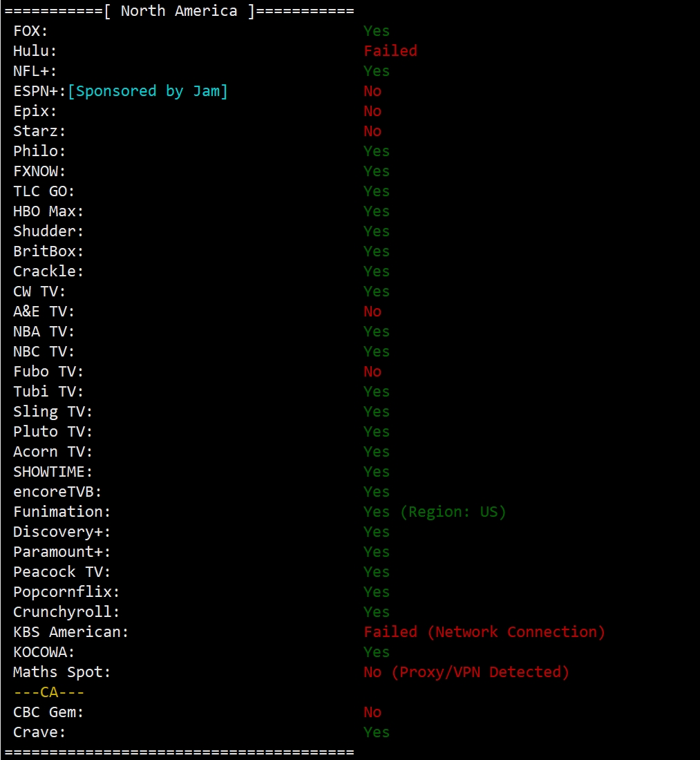Select the Crunchyroll label

click(x=66, y=611)
